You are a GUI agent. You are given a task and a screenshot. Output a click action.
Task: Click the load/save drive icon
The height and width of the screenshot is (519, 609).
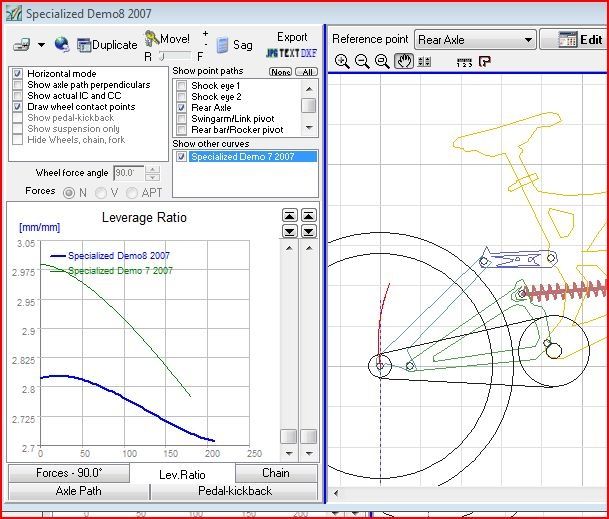click(22, 45)
